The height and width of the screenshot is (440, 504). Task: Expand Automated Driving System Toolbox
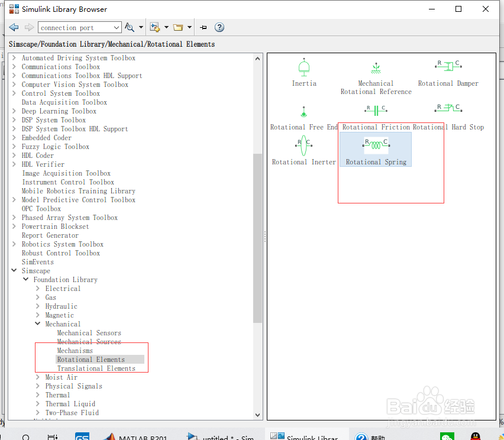coord(14,58)
